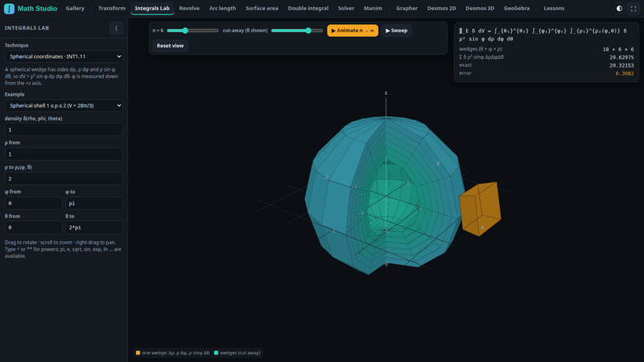Enter fullscreen with the expand icon
The height and width of the screenshot is (362, 644).
click(x=634, y=8)
